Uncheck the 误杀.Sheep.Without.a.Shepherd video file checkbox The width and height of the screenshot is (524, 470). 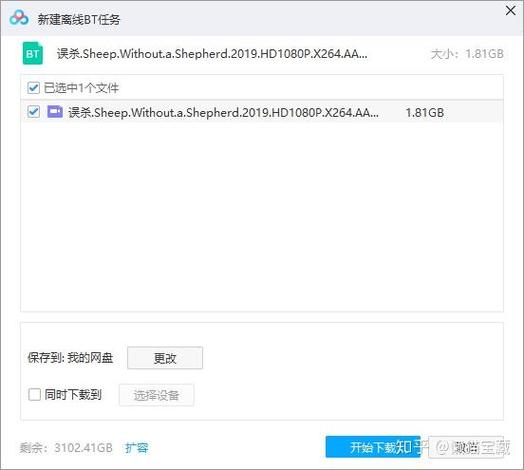point(33,112)
